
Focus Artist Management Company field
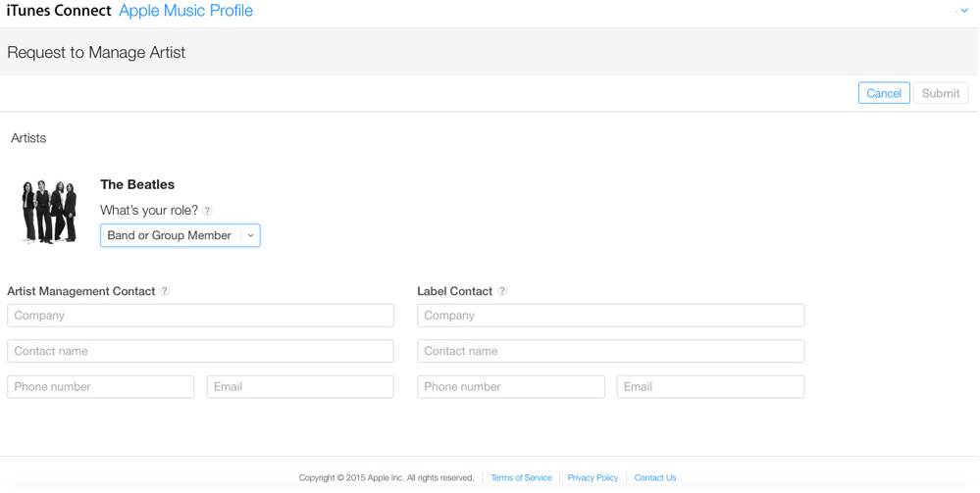[200, 316]
